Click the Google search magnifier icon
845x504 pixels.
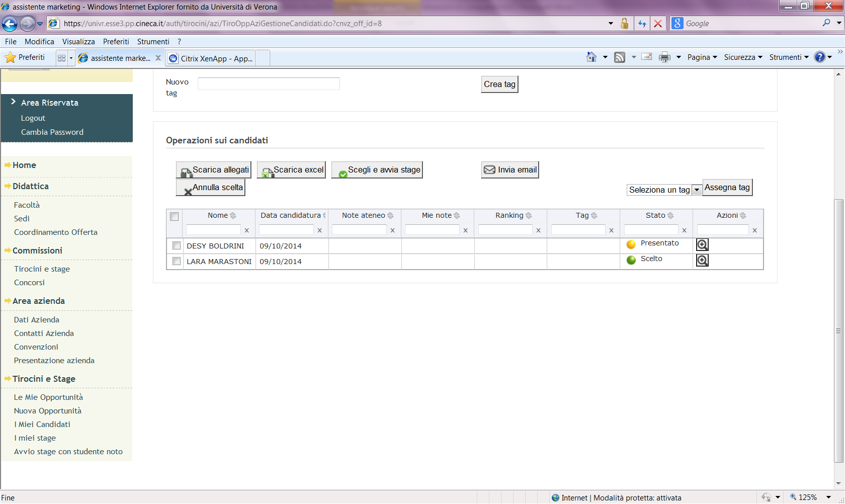tap(826, 23)
